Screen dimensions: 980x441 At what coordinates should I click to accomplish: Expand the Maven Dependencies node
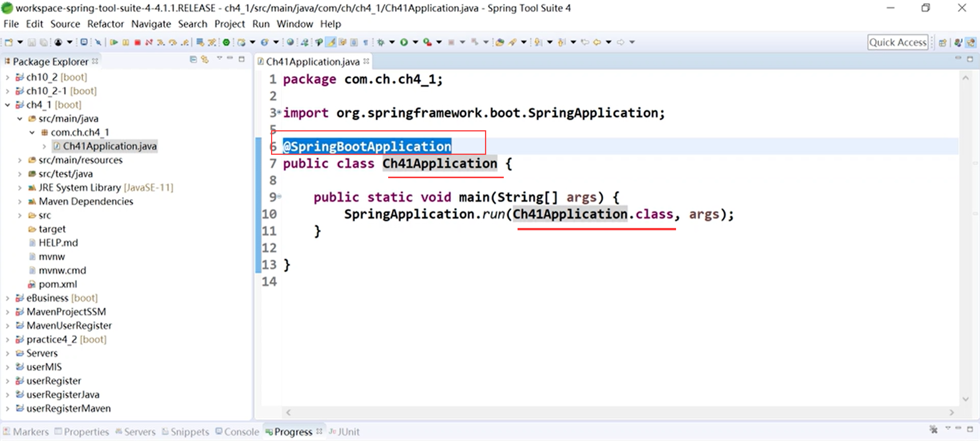20,202
